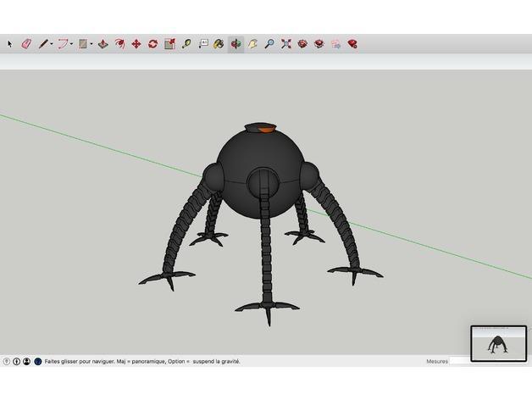Click the model preview thumbnail
The image size is (532, 400).
[x=497, y=343]
